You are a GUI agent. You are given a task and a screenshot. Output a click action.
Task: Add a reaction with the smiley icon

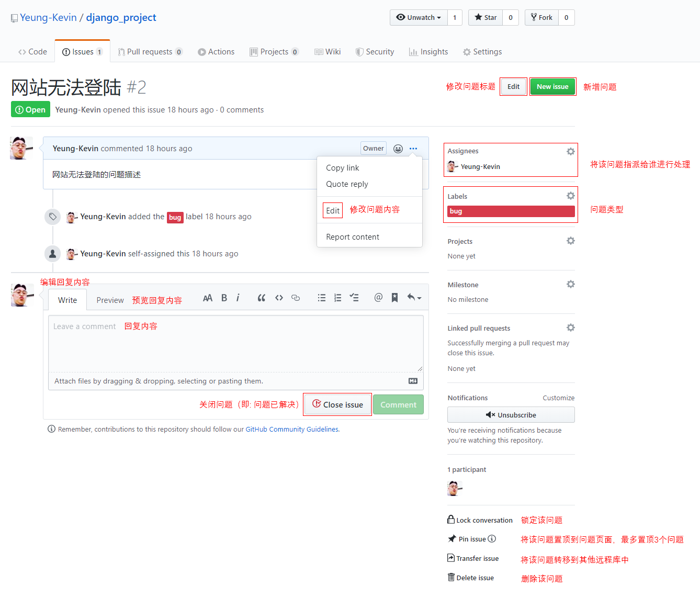(398, 149)
